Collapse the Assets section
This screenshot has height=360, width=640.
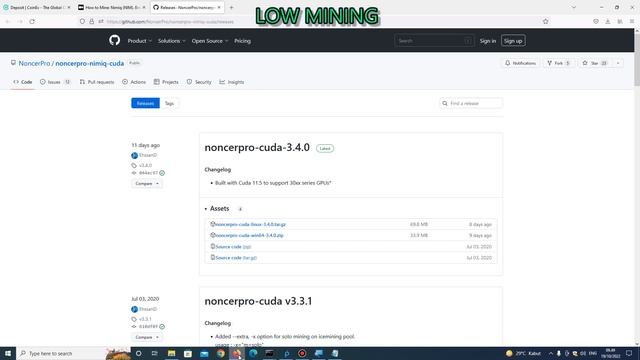coord(218,209)
